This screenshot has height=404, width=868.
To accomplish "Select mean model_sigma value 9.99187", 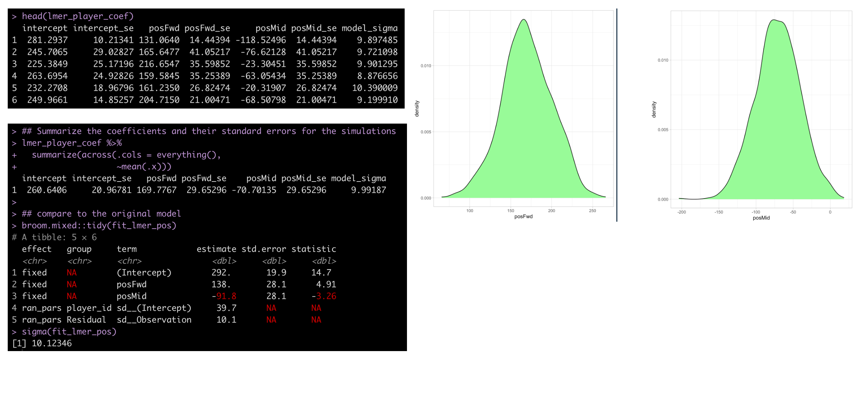I will tap(368, 190).
